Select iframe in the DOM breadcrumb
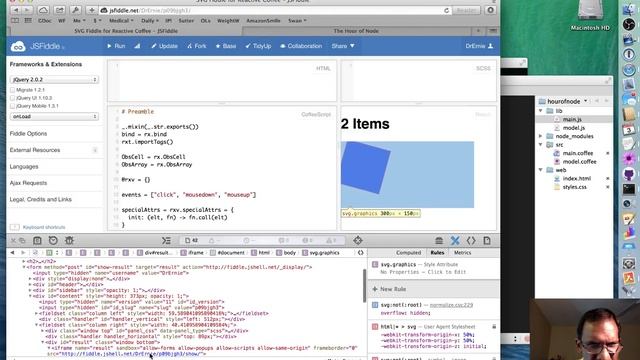The width and height of the screenshot is (640, 360). point(192,253)
